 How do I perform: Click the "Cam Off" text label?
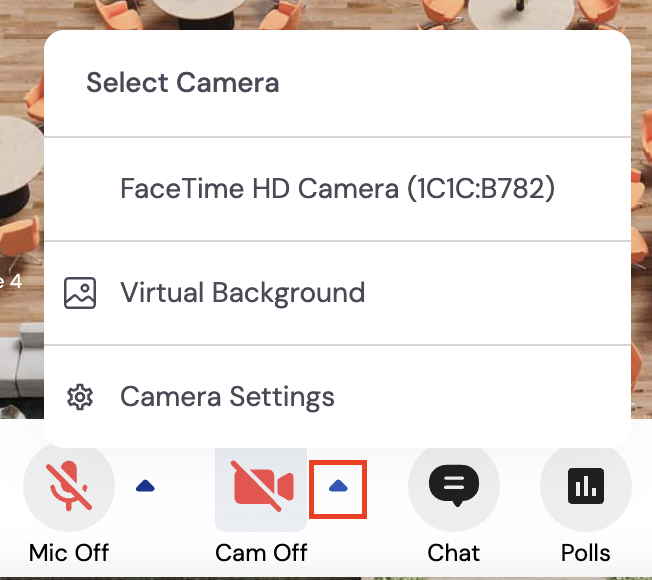coord(262,552)
